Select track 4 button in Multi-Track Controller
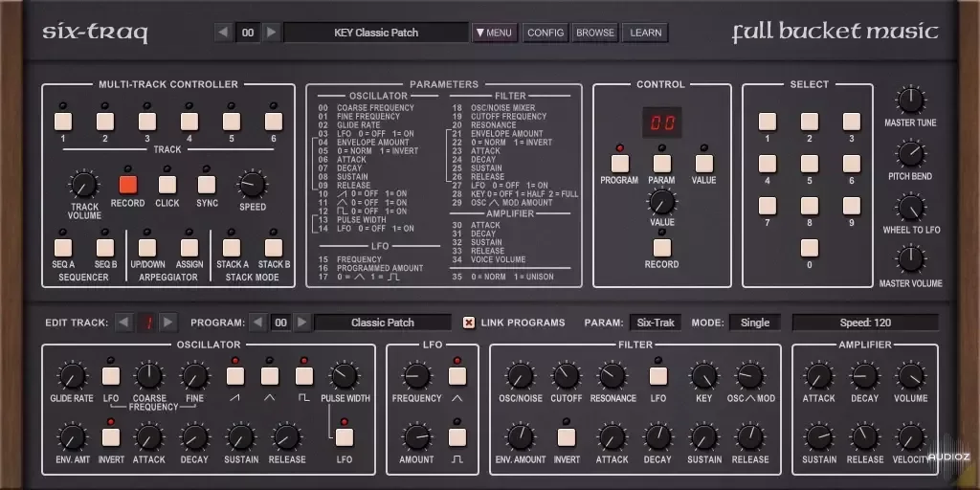This screenshot has width=980, height=490. point(189,122)
